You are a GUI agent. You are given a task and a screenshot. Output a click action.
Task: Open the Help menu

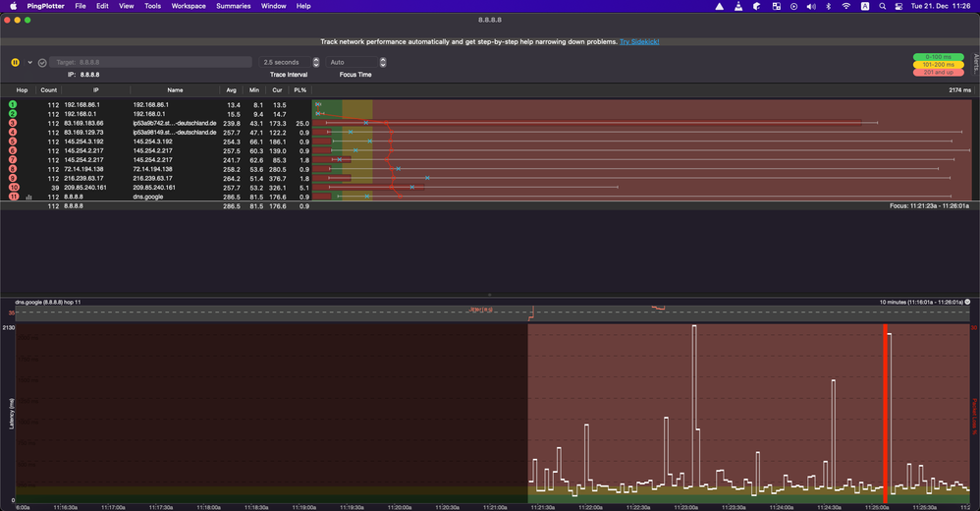(x=303, y=6)
